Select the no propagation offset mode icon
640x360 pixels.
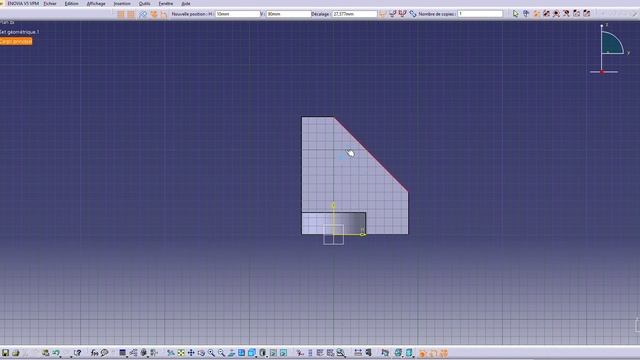[x=382, y=14]
